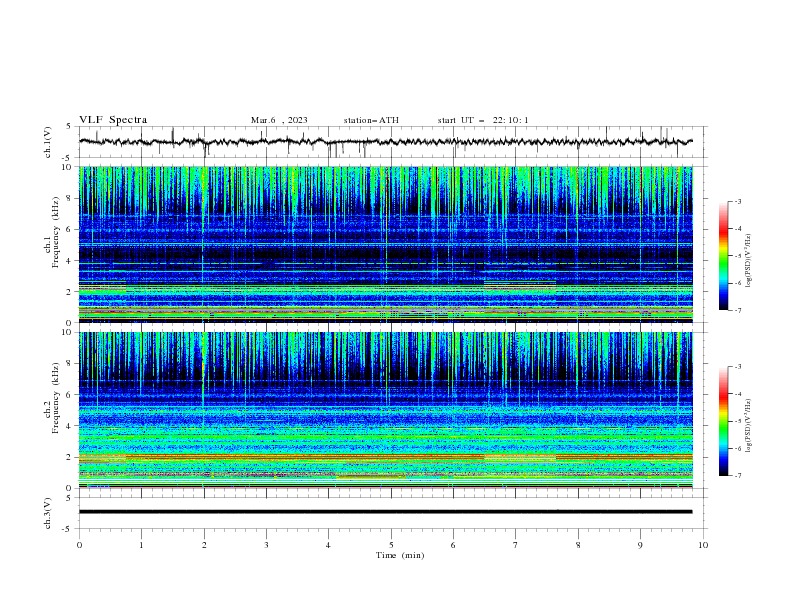
Task: Click the time axis tick label '7'
Action: click(516, 545)
